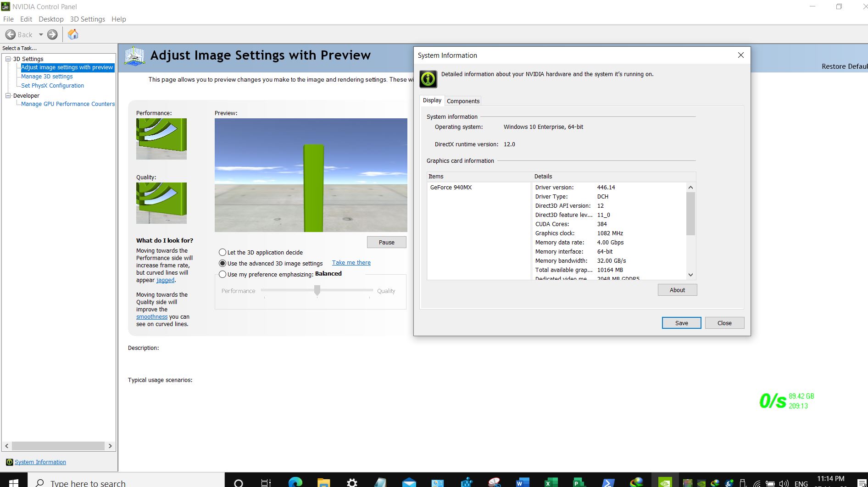Open File Explorer from taskbar
868x487 pixels.
(x=324, y=482)
